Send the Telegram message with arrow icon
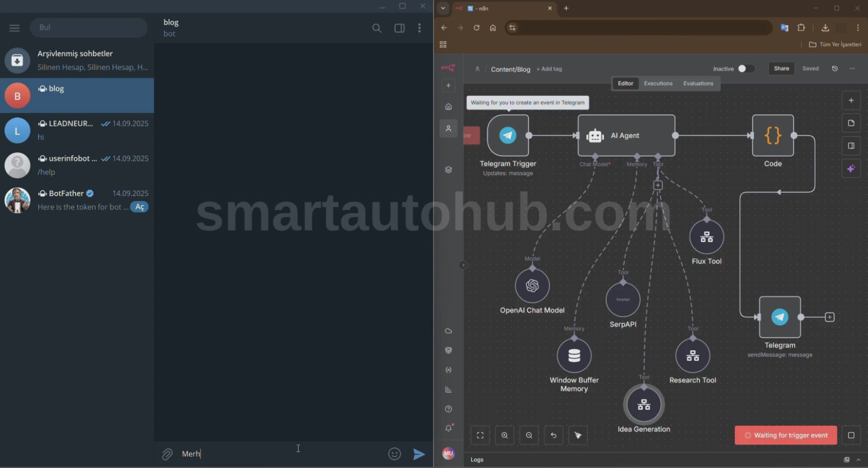The image size is (868, 468). point(419,454)
